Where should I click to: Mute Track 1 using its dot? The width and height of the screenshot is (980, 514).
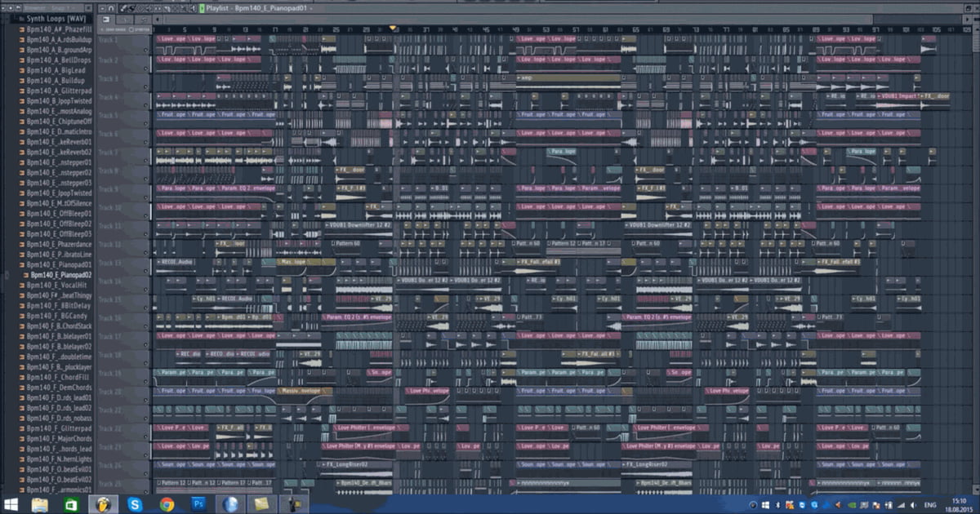(146, 50)
